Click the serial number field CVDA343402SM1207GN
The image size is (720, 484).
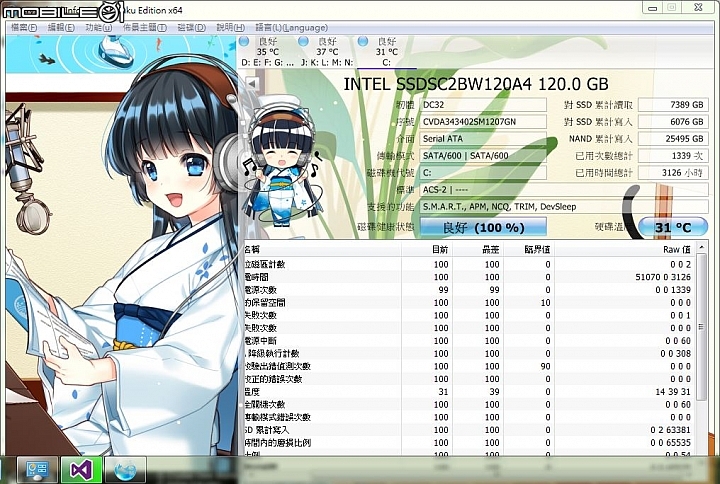(x=483, y=122)
